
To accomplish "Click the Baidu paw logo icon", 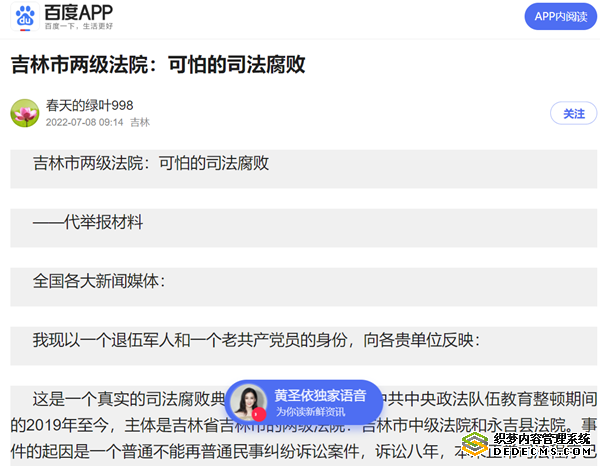I will 24,17.
